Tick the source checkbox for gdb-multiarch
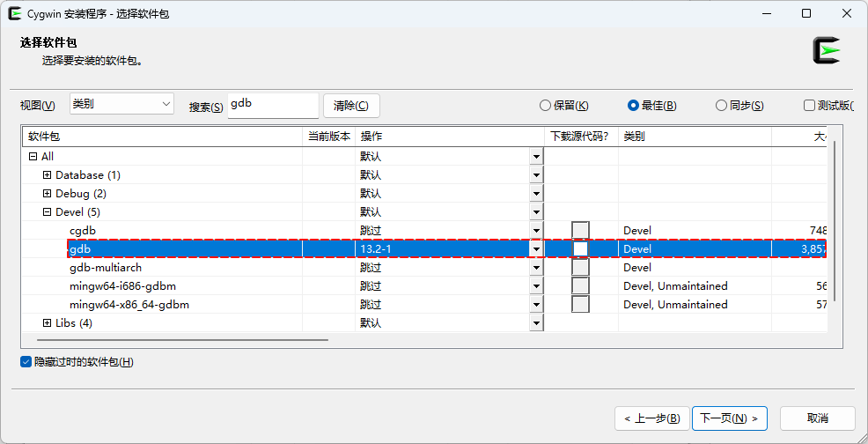This screenshot has width=868, height=444. pos(580,267)
